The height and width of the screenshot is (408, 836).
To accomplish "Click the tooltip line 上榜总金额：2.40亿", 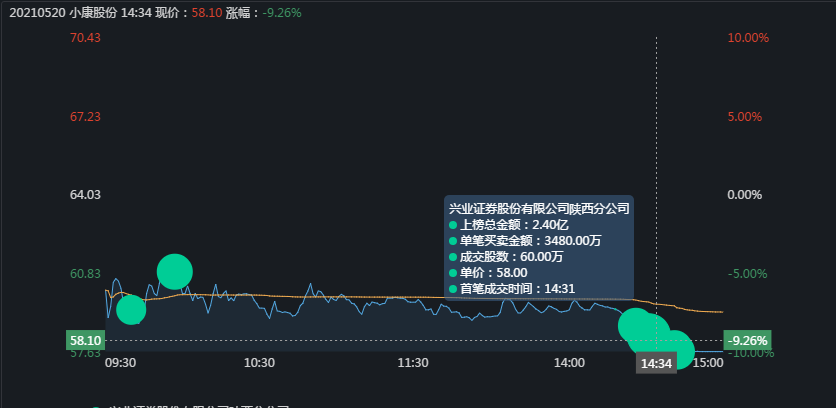I will [509, 225].
